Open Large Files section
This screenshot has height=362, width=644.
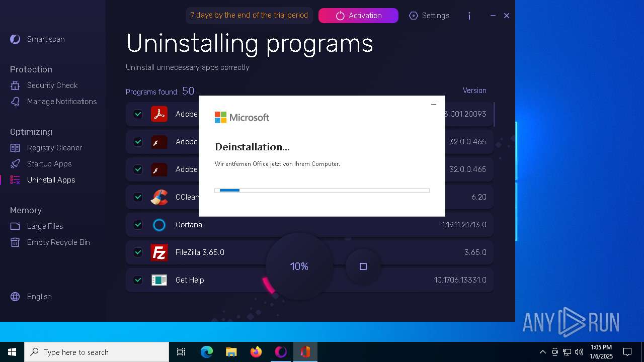coord(45,226)
